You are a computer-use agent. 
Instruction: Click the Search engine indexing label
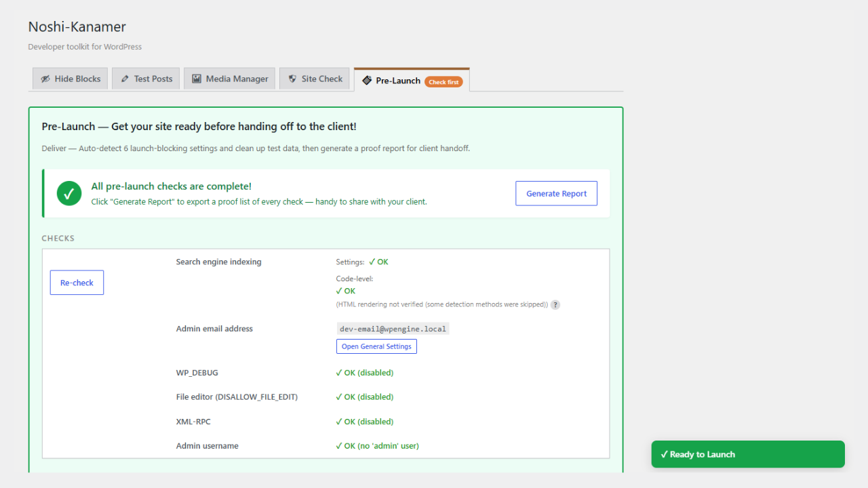tap(218, 262)
